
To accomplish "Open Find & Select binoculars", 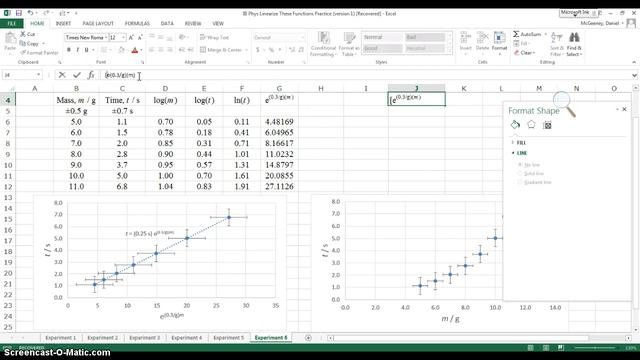I will coord(574,44).
